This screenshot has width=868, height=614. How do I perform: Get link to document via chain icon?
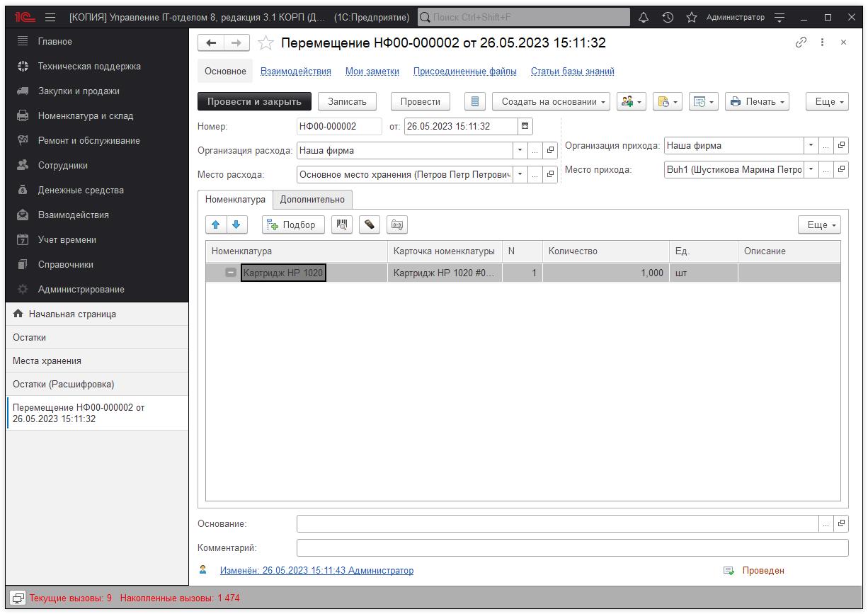(801, 42)
